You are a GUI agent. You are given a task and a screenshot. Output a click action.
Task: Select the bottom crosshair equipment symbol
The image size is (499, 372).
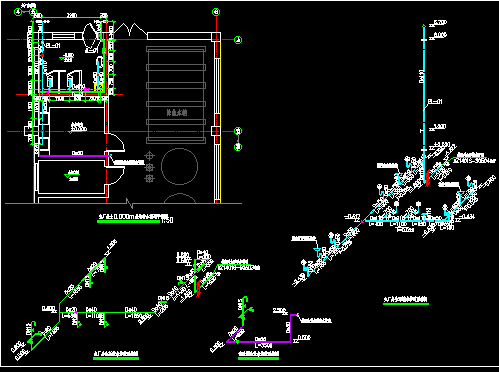150,179
